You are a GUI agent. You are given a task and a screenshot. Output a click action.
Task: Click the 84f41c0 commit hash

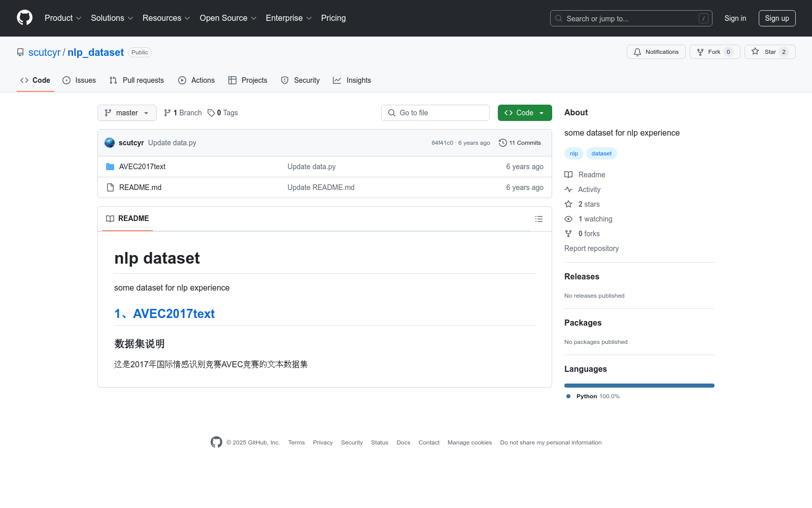tap(442, 143)
